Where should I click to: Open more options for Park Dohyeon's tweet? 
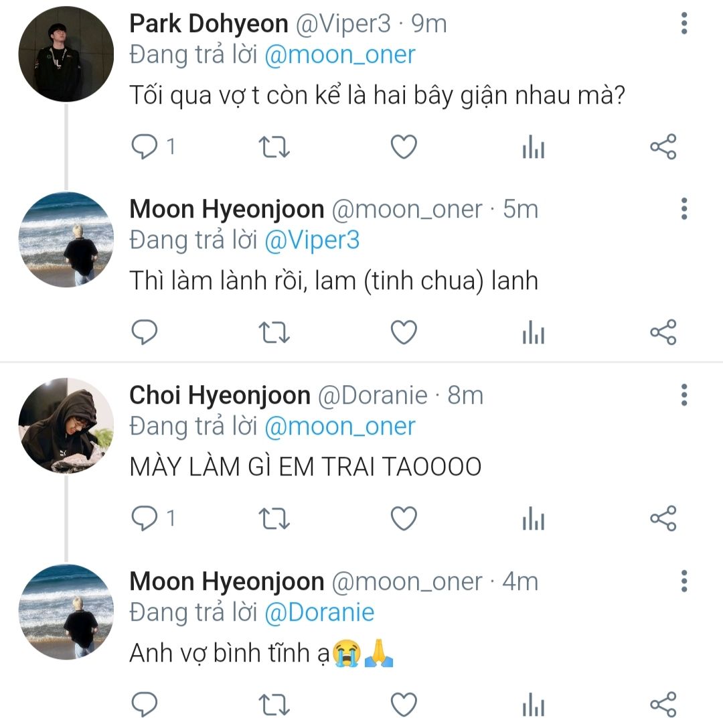pyautogui.click(x=684, y=23)
